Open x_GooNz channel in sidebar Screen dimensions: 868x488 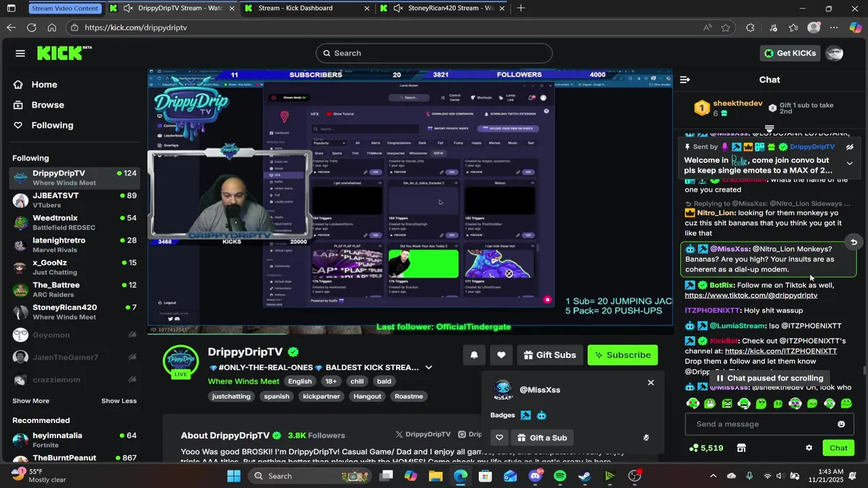coord(75,268)
